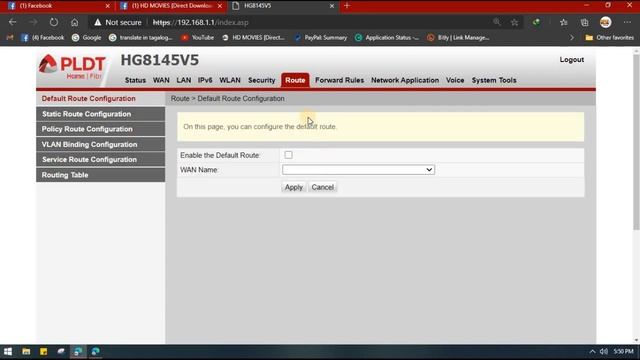Viewport: 640px width, 360px height.
Task: Open Static Route Configuration
Action: pos(100,114)
